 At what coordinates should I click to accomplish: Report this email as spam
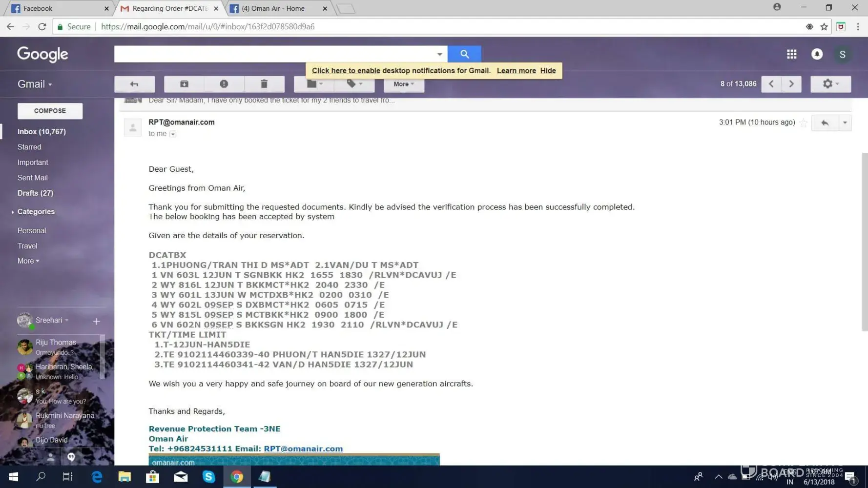[x=224, y=84]
